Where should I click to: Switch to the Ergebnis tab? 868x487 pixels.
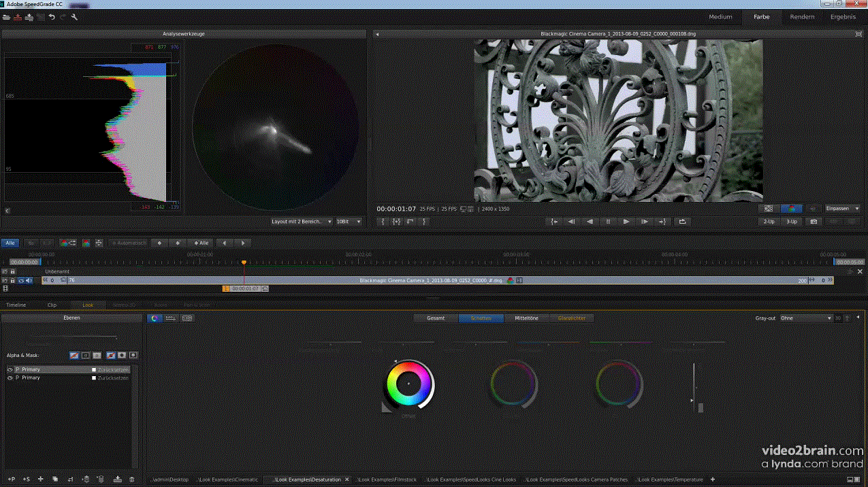click(x=843, y=17)
